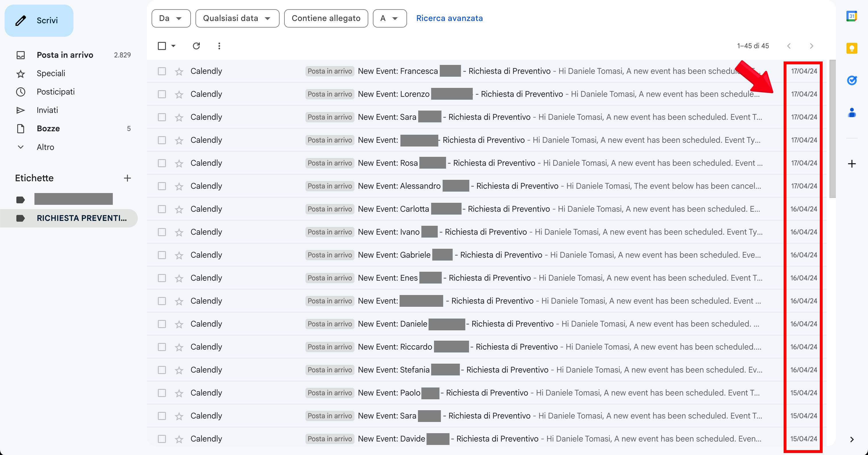The width and height of the screenshot is (868, 455).
Task: Open Google Tasks from the side panel
Action: [852, 80]
